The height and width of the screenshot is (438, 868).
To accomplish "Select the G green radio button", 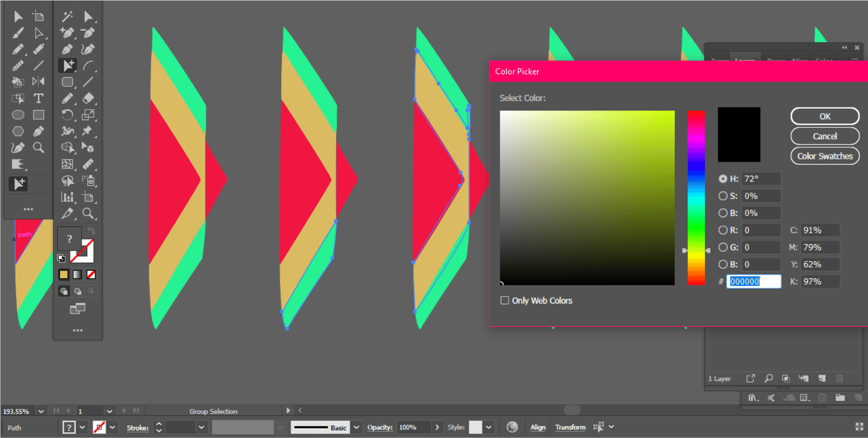I will pyautogui.click(x=723, y=247).
